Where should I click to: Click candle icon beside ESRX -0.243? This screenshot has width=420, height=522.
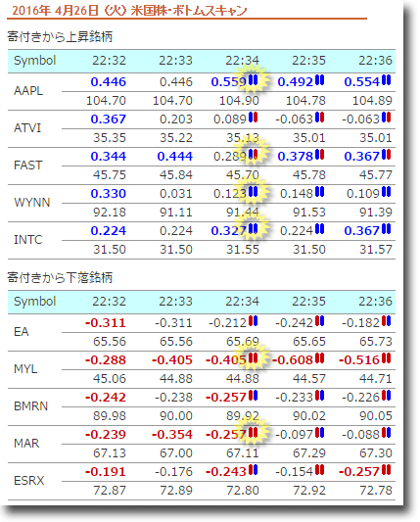(x=253, y=470)
